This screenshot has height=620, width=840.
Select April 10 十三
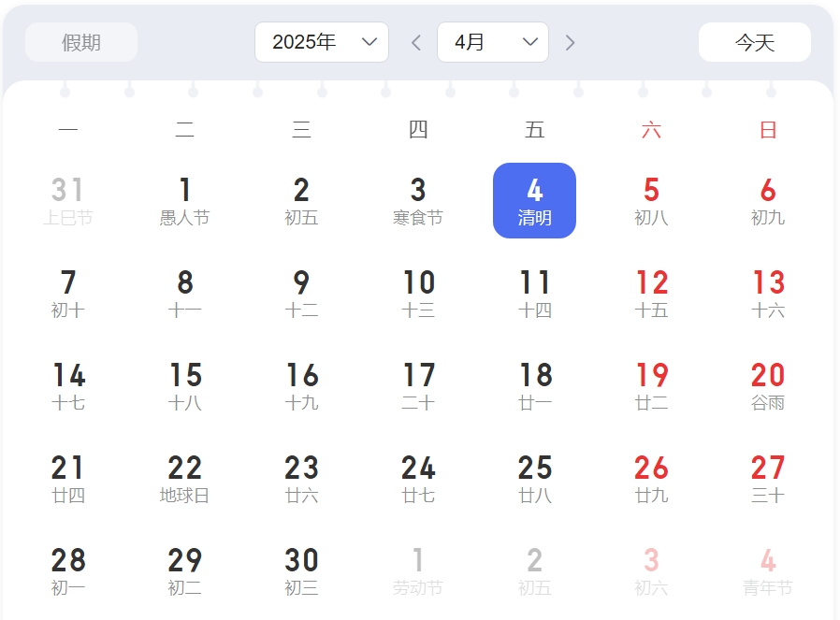tap(418, 294)
